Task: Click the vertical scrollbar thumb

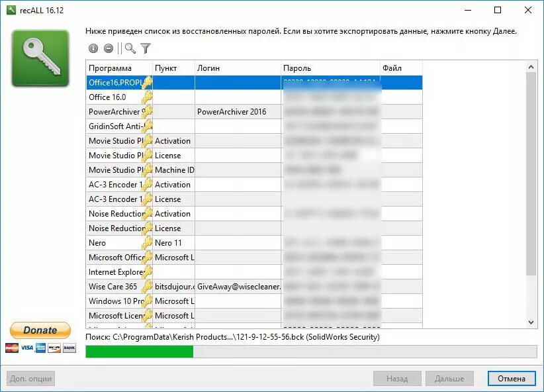Action: click(531, 174)
